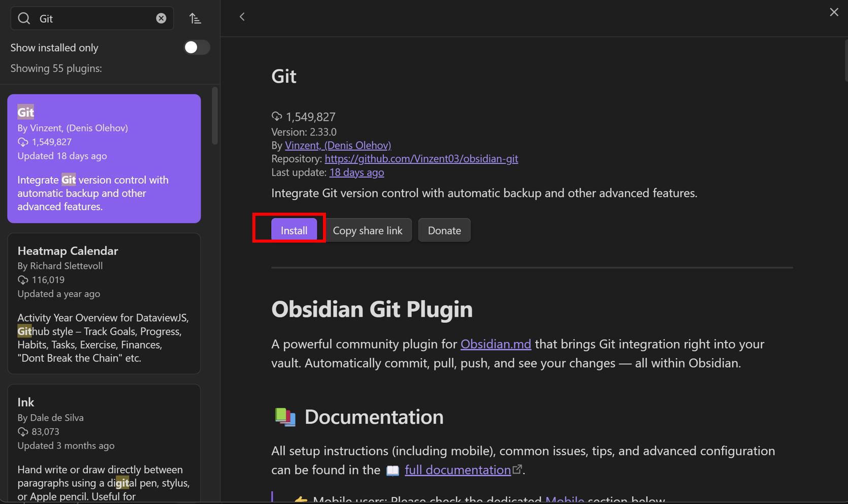848x504 pixels.
Task: Click the Updated a year ago text
Action: click(x=59, y=294)
